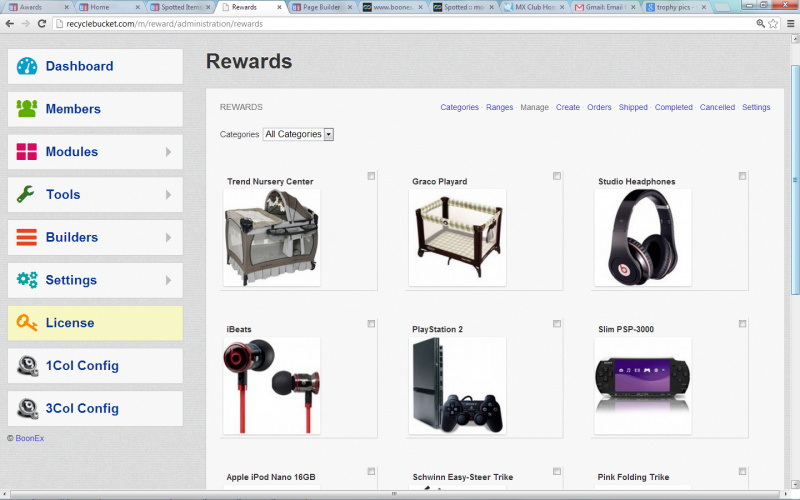Click the scroll down arrow of the page
800x500 pixels.
point(795,484)
